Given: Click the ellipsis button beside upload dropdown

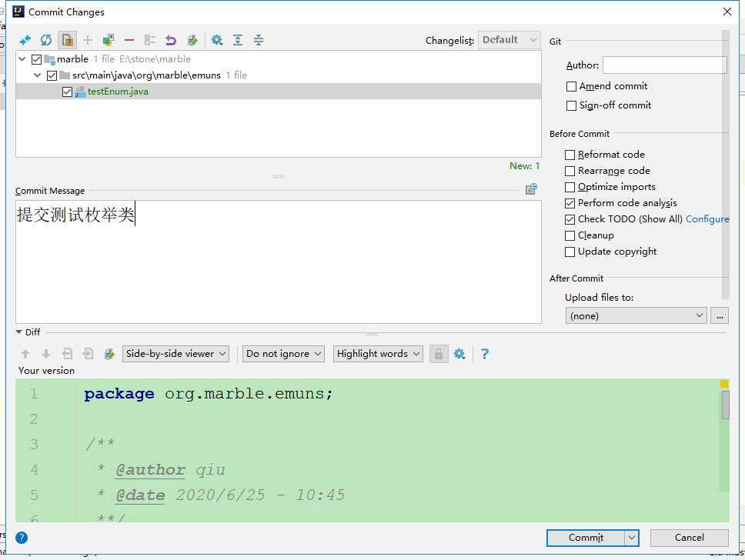Looking at the screenshot, I should point(720,315).
